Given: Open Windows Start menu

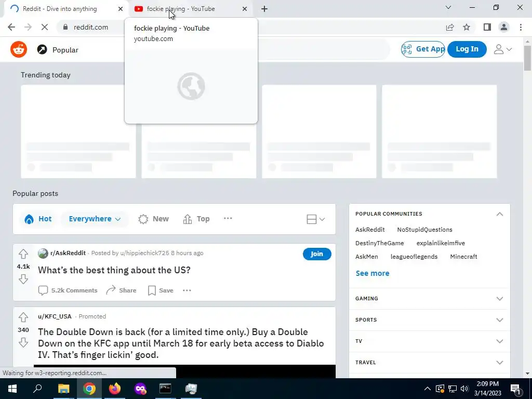Looking at the screenshot, I should 12,389.
